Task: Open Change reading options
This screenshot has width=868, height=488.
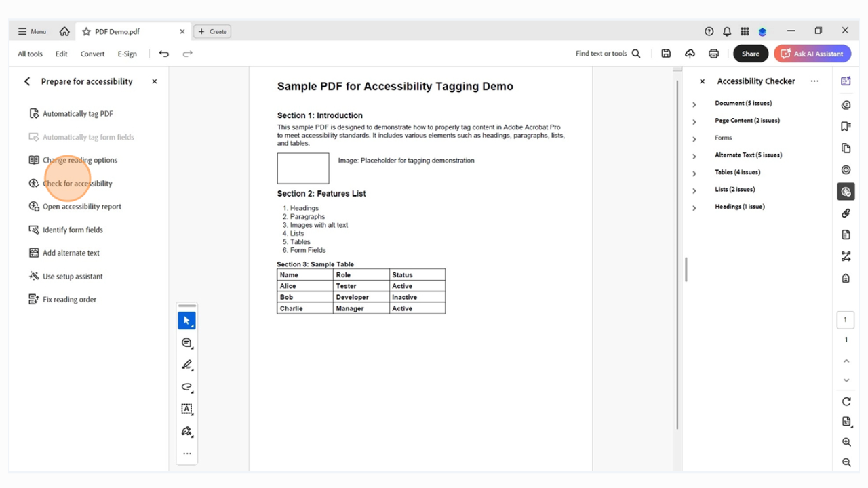Action: pos(73,160)
